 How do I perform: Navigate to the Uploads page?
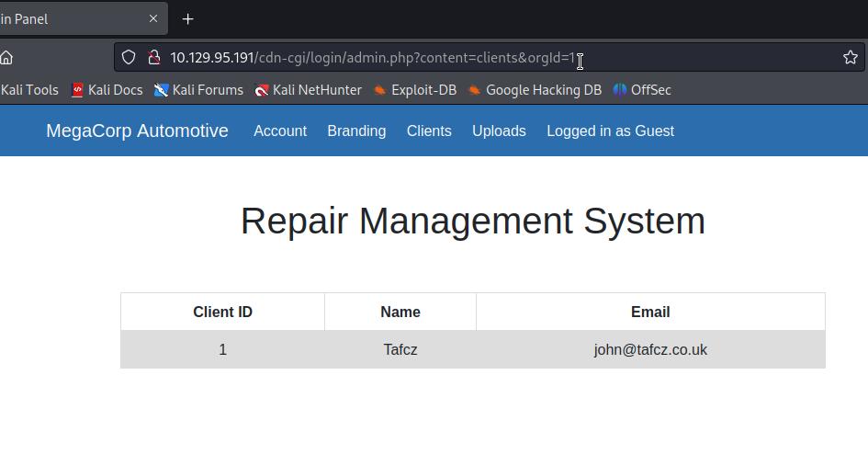pyautogui.click(x=499, y=131)
